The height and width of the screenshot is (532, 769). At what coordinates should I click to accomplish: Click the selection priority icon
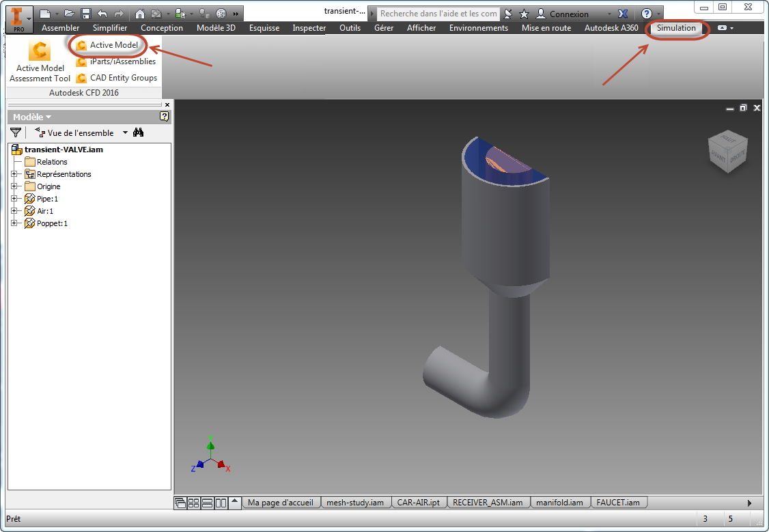180,14
